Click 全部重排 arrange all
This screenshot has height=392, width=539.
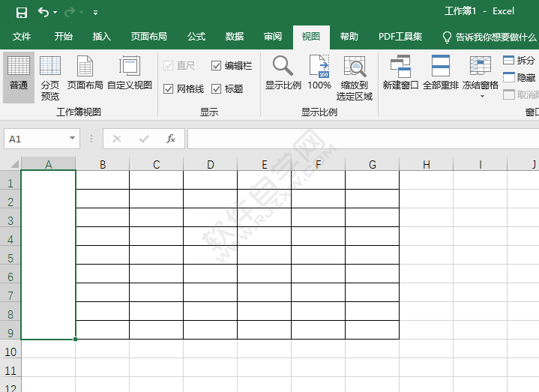pyautogui.click(x=441, y=73)
